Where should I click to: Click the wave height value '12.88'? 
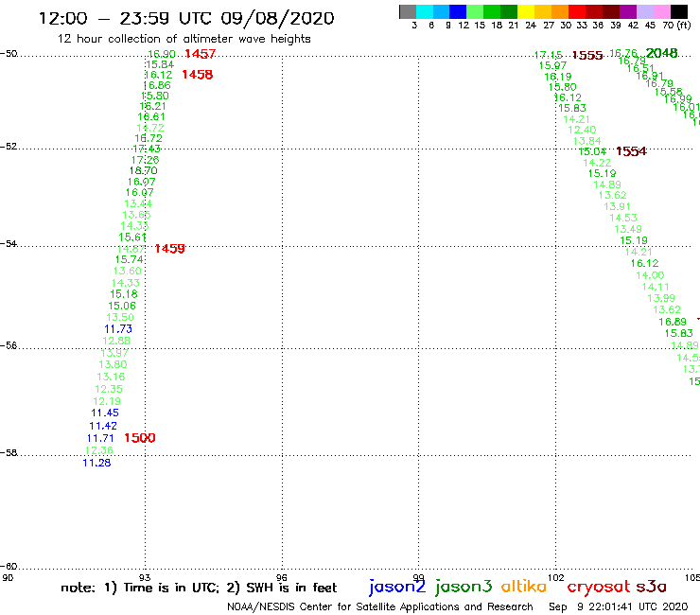116,341
